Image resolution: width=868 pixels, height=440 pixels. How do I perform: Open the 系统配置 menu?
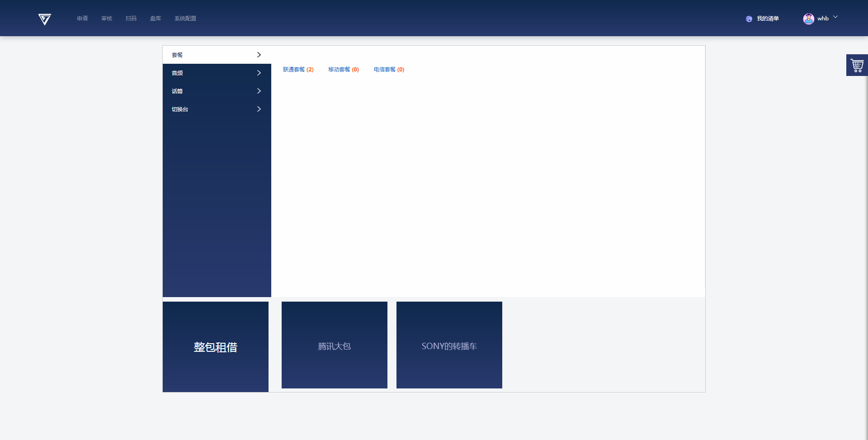coord(185,19)
